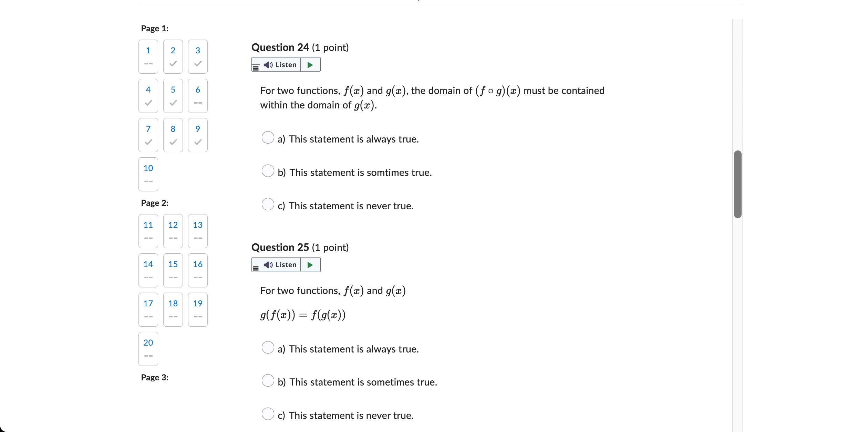Open question 8 from the navigation panel
The height and width of the screenshot is (432, 868).
(x=173, y=135)
